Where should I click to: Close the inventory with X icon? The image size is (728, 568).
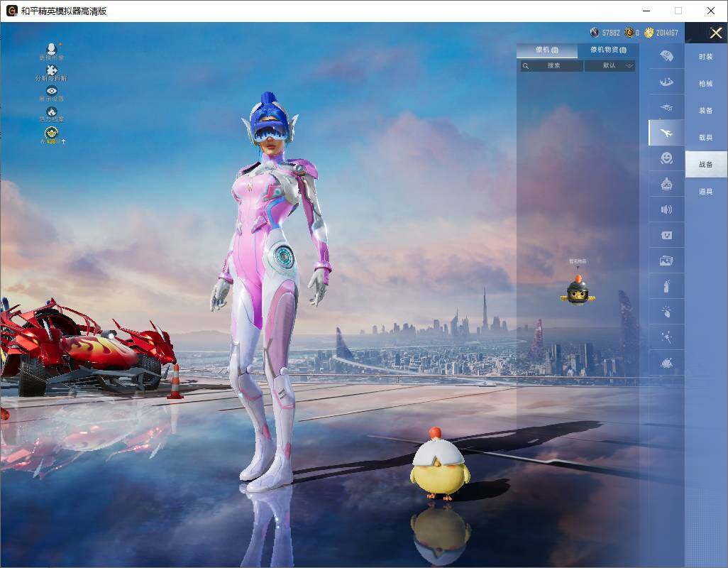715,33
